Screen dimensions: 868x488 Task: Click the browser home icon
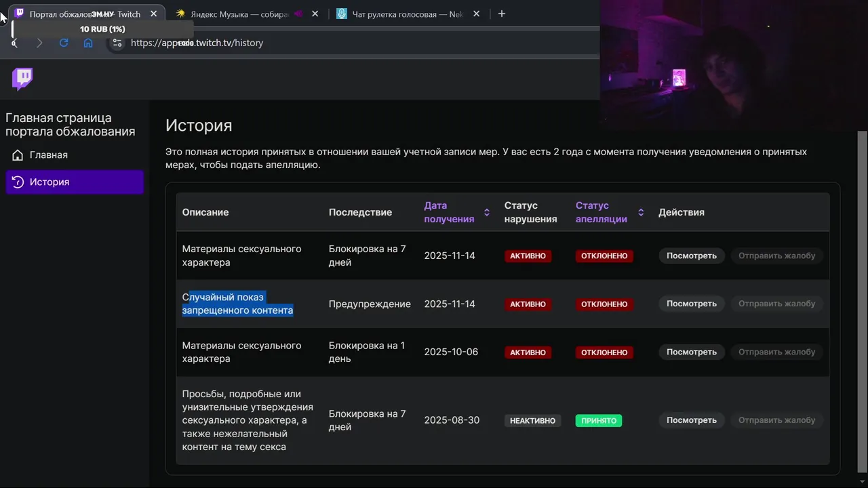pos(88,43)
